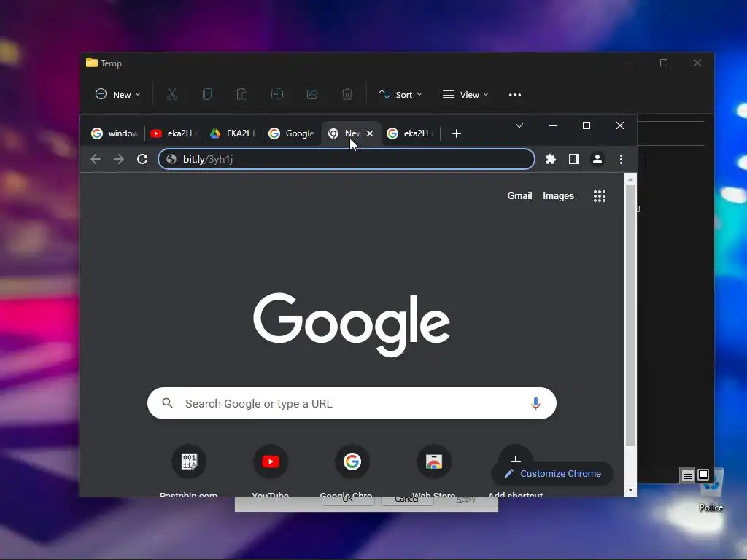Click the search magnifier in Google box
This screenshot has width=747, height=560.
click(x=167, y=403)
